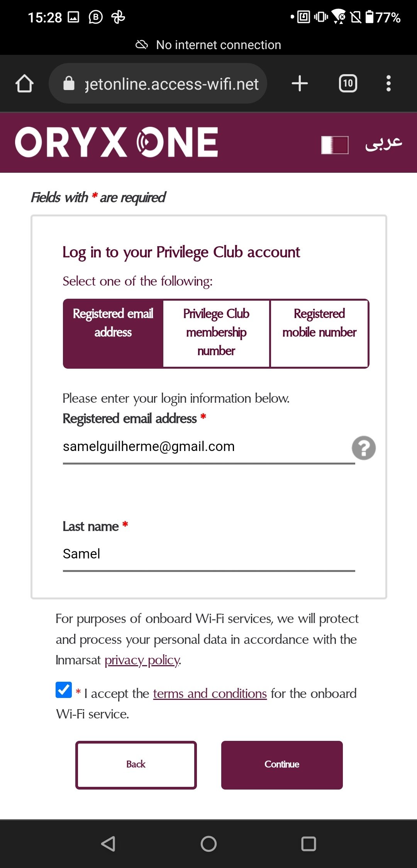Image resolution: width=417 pixels, height=868 pixels.
Task: Open the browser three-dot menu
Action: pyautogui.click(x=388, y=83)
